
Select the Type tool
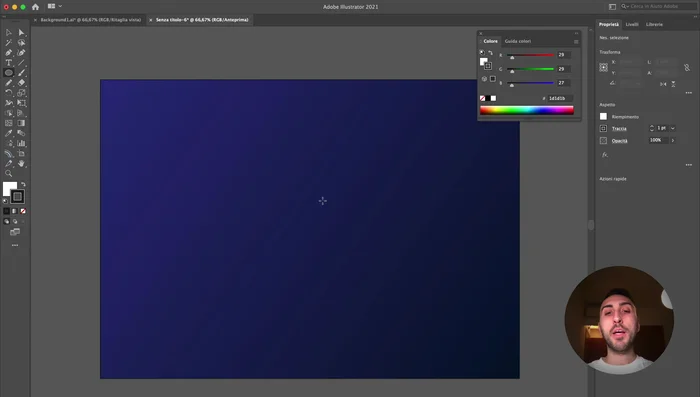(8, 63)
